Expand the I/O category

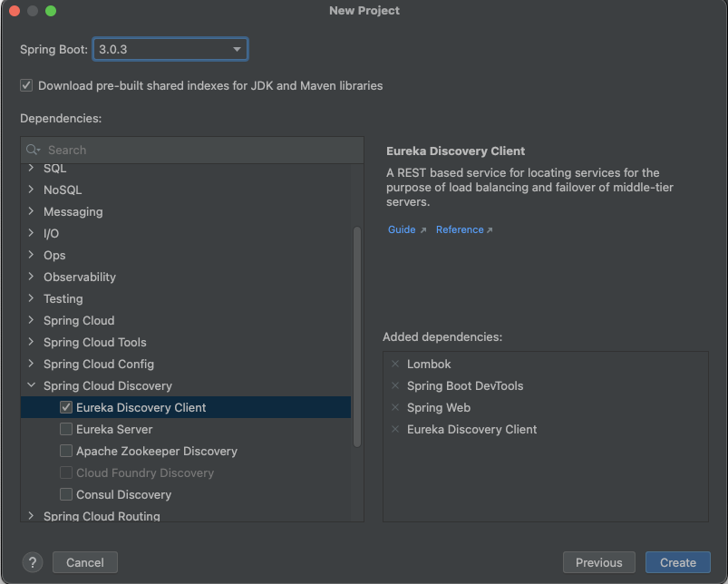coord(31,233)
